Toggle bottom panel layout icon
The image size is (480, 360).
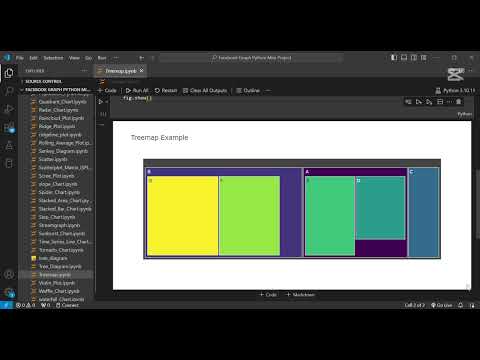click(404, 58)
